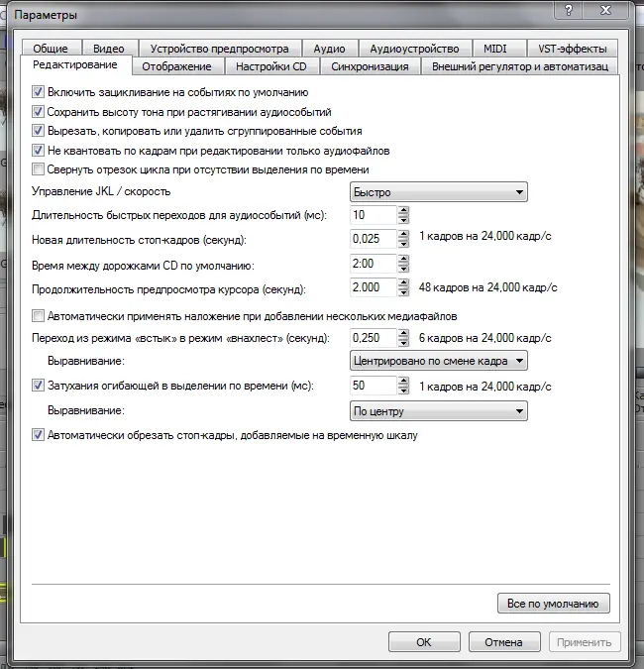Click cursor preview duration field 2.000
Viewport: 644px width, 669px height.
coord(374,287)
